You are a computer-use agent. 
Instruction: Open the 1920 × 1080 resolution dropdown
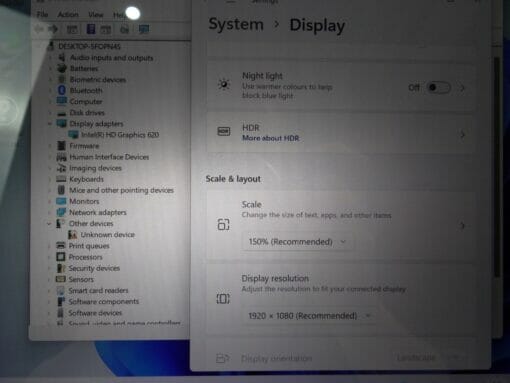click(310, 315)
